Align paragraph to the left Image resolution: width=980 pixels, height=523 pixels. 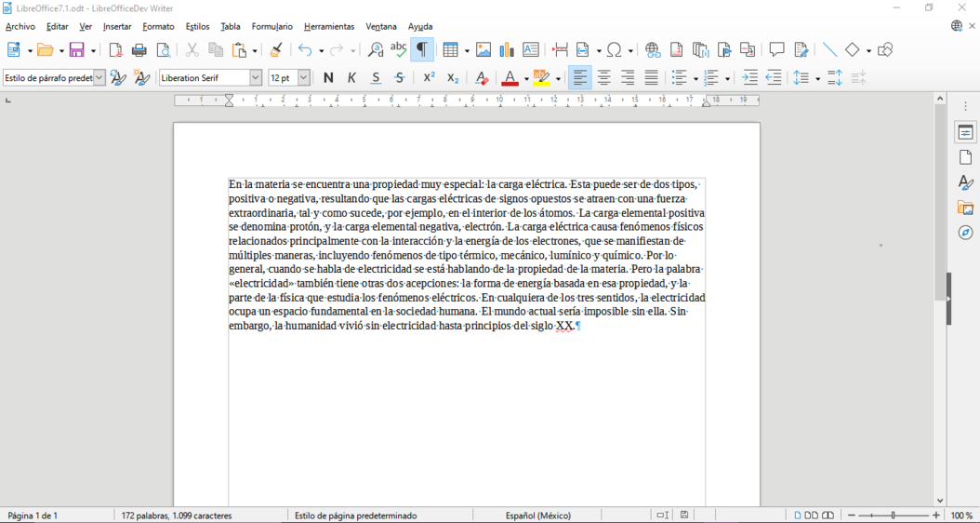pos(580,78)
